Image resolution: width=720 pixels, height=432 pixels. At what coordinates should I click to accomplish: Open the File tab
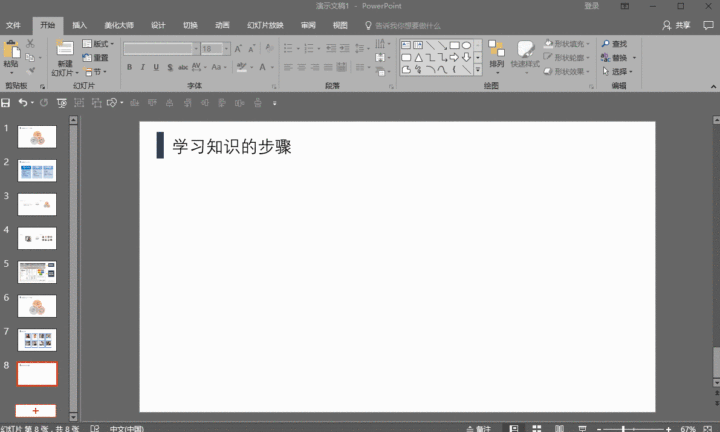[x=13, y=25]
